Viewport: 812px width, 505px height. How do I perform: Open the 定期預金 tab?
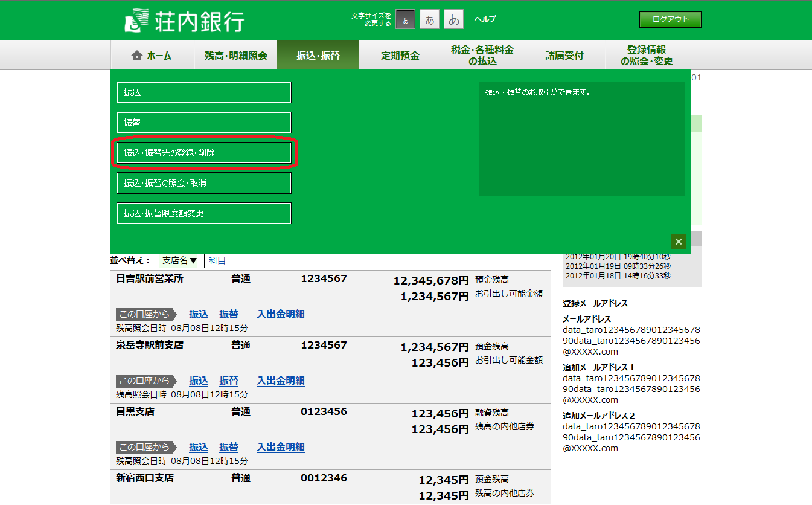(x=400, y=55)
